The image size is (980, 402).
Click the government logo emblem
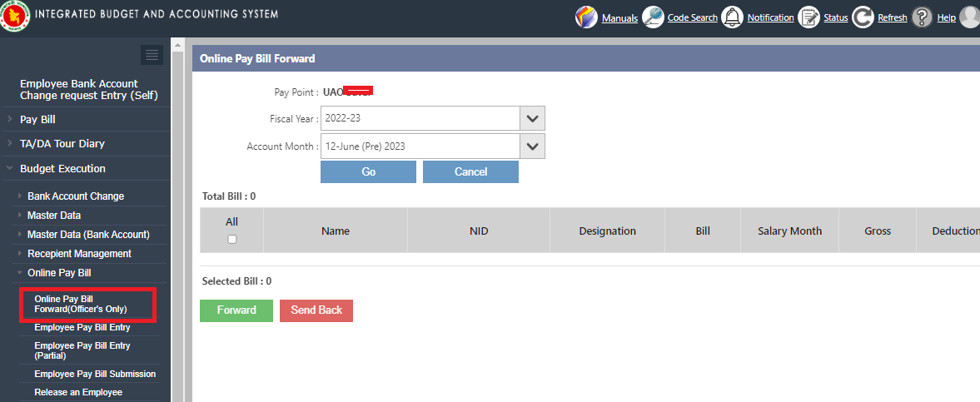[x=12, y=17]
